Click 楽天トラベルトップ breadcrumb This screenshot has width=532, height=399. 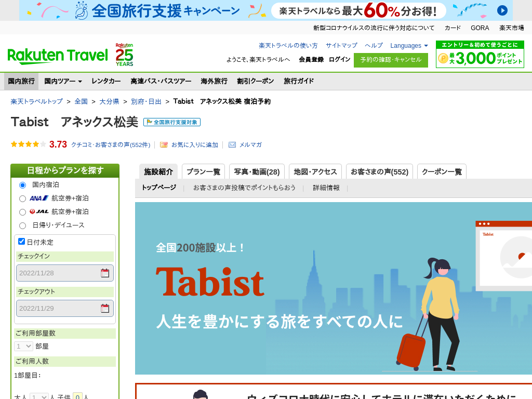pyautogui.click(x=37, y=101)
